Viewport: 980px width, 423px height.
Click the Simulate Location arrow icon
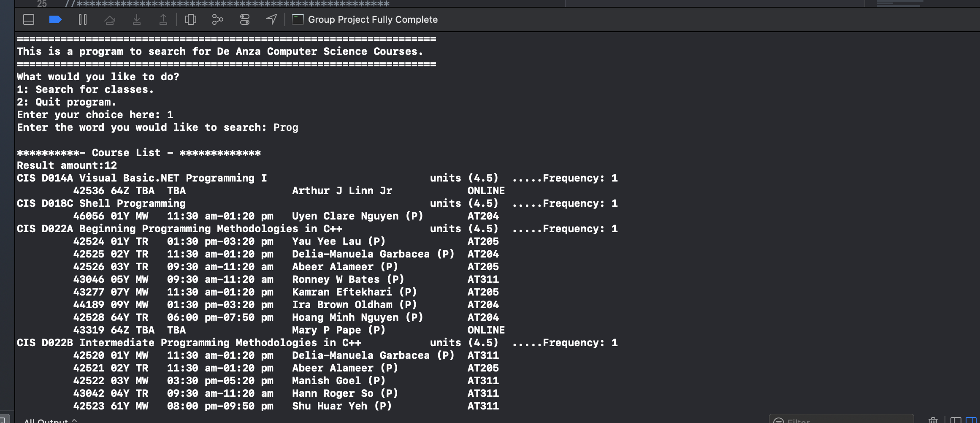(x=271, y=19)
